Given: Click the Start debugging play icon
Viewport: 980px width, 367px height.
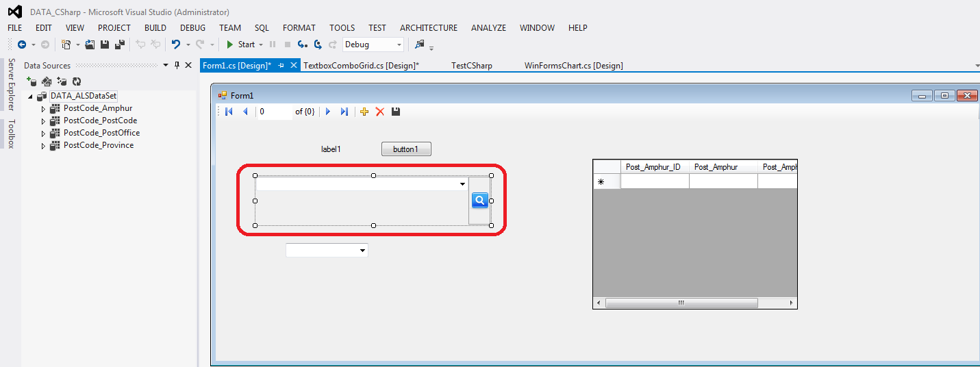Looking at the screenshot, I should pyautogui.click(x=230, y=45).
